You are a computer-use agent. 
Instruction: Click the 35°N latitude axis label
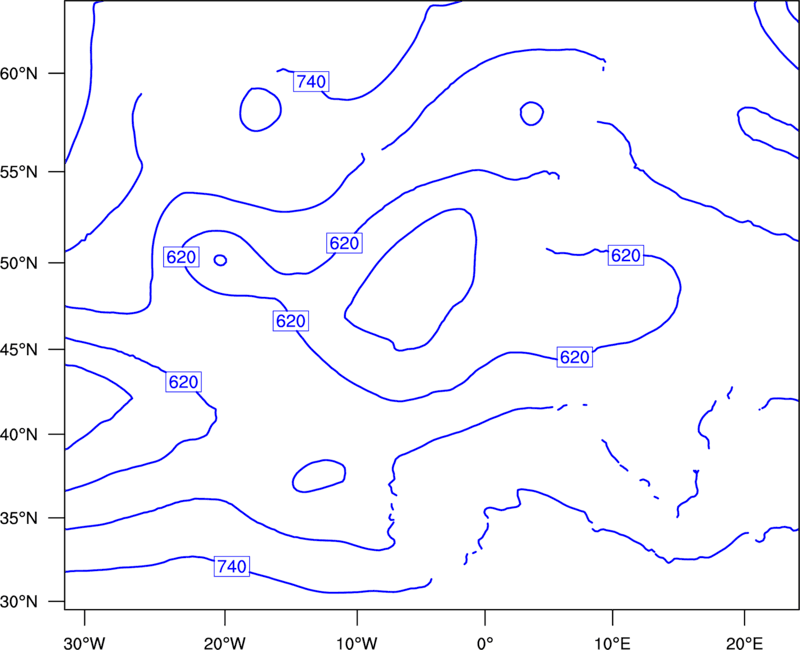tap(19, 518)
